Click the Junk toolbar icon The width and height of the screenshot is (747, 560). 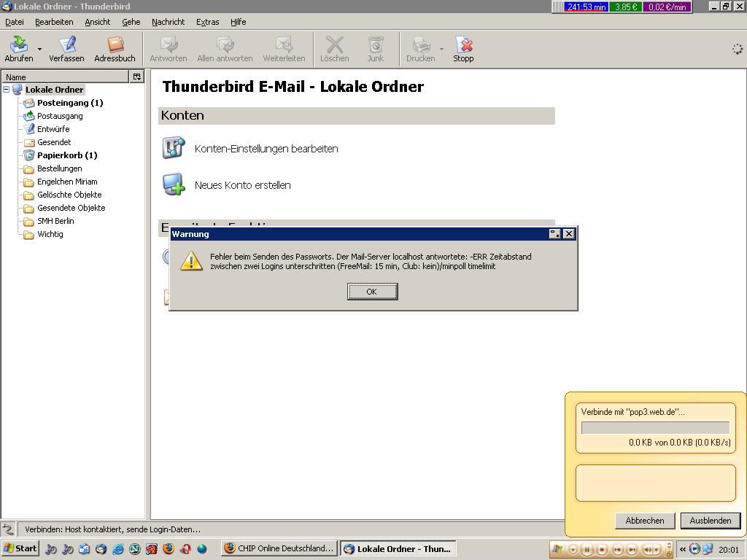click(x=376, y=49)
